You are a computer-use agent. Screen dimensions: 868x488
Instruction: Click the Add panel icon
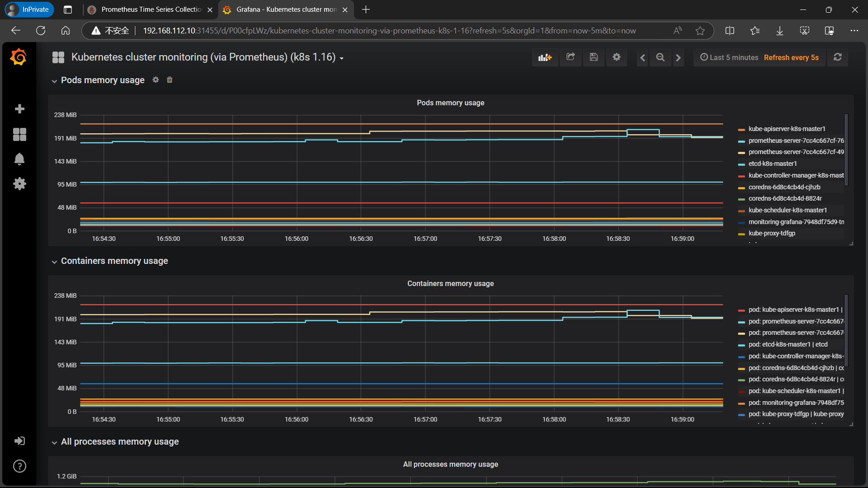click(545, 57)
